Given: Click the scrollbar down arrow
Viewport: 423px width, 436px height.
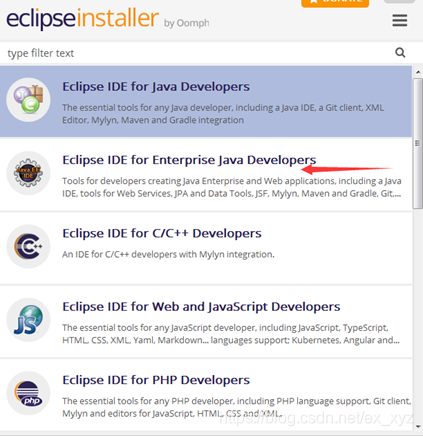Looking at the screenshot, I should point(418,426).
